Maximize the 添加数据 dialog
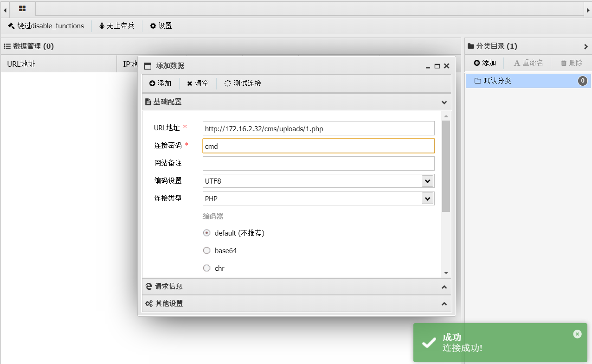592x364 pixels. (x=437, y=66)
